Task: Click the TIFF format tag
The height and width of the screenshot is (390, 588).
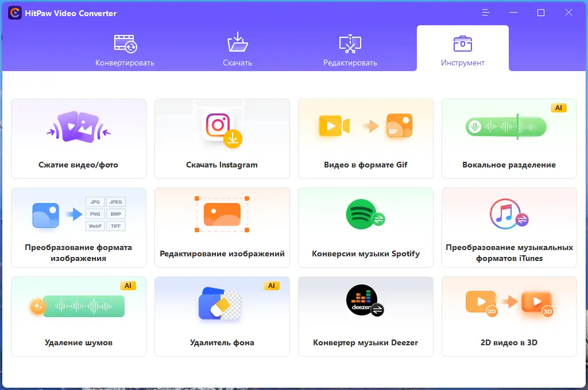Action: click(x=115, y=226)
